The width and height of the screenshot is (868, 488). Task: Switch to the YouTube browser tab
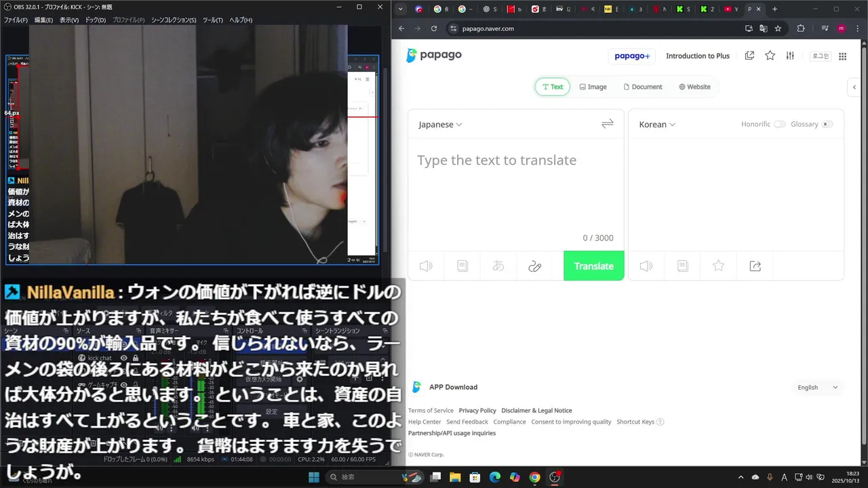pyautogui.click(x=731, y=9)
